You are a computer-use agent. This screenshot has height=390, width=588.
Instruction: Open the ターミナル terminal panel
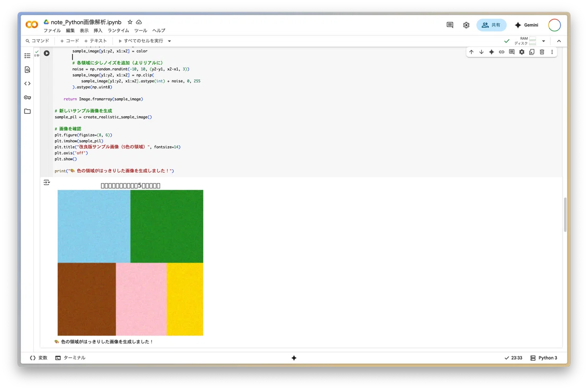click(x=71, y=358)
